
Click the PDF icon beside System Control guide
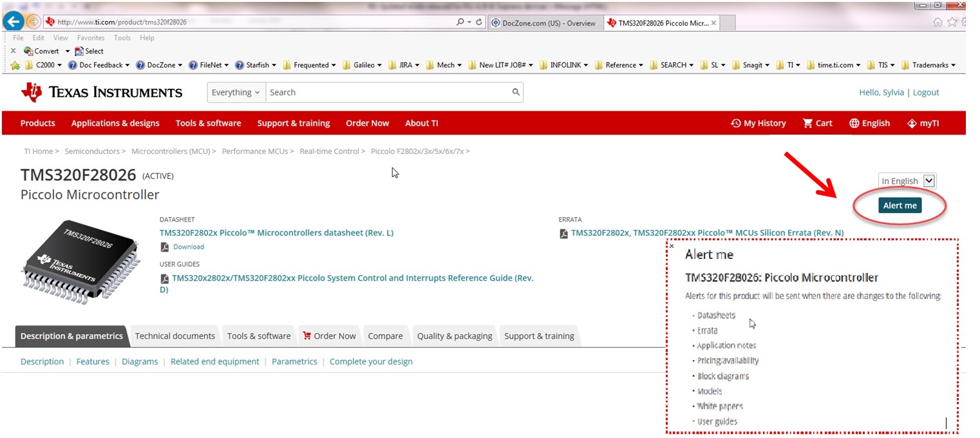click(164, 279)
